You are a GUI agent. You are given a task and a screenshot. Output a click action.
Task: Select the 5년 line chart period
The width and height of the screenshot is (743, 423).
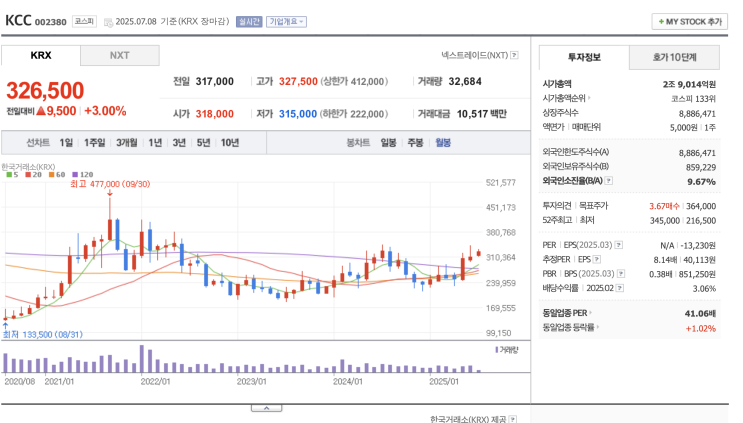(203, 143)
